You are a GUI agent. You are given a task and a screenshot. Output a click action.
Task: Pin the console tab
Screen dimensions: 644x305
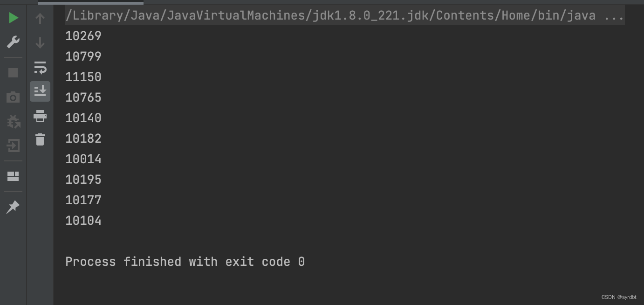(x=13, y=207)
